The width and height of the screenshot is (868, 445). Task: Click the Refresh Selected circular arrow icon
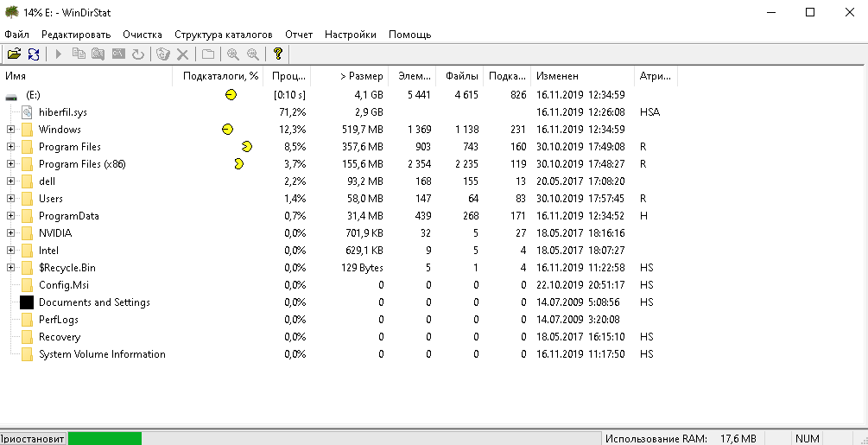[138, 54]
